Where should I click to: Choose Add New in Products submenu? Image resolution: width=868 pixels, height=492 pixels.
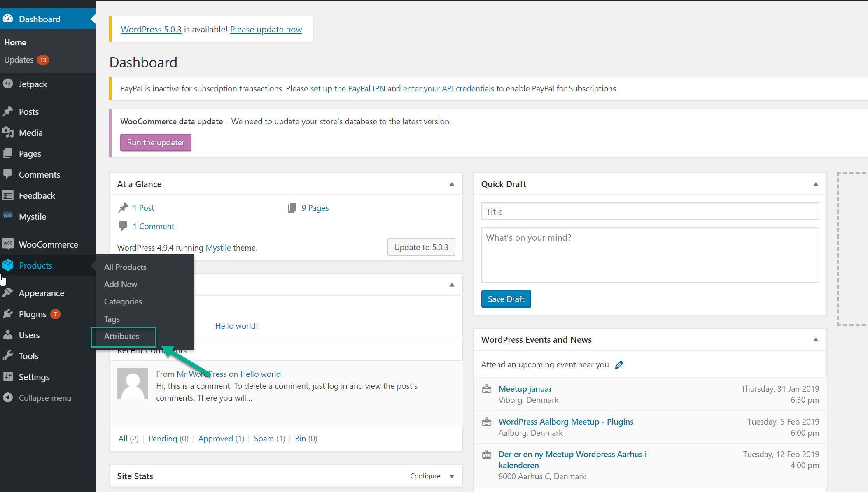click(x=121, y=284)
